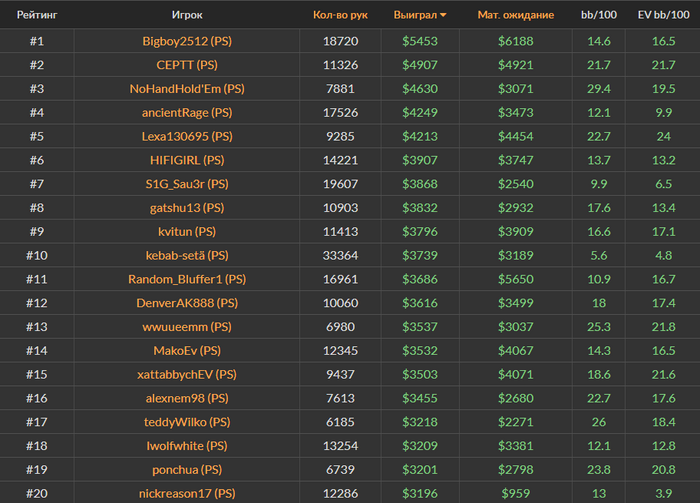Sort table by Кол-во рук header

pos(340,15)
